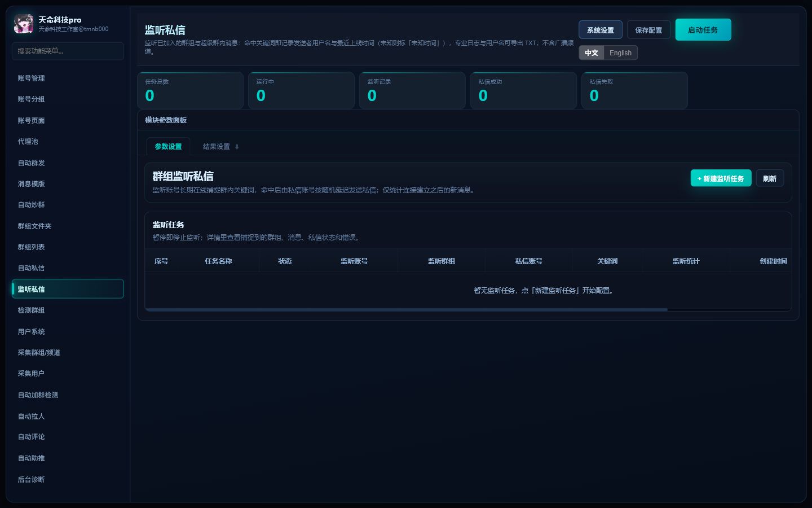This screenshot has height=508, width=812.
Task: Select 代理池 in the sidebar
Action: (x=68, y=142)
